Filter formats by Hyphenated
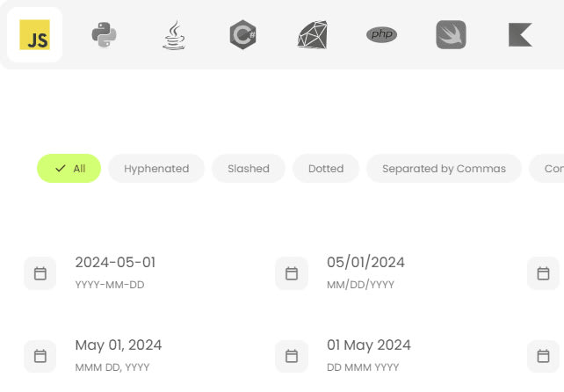This screenshot has height=392, width=564. pos(156,168)
